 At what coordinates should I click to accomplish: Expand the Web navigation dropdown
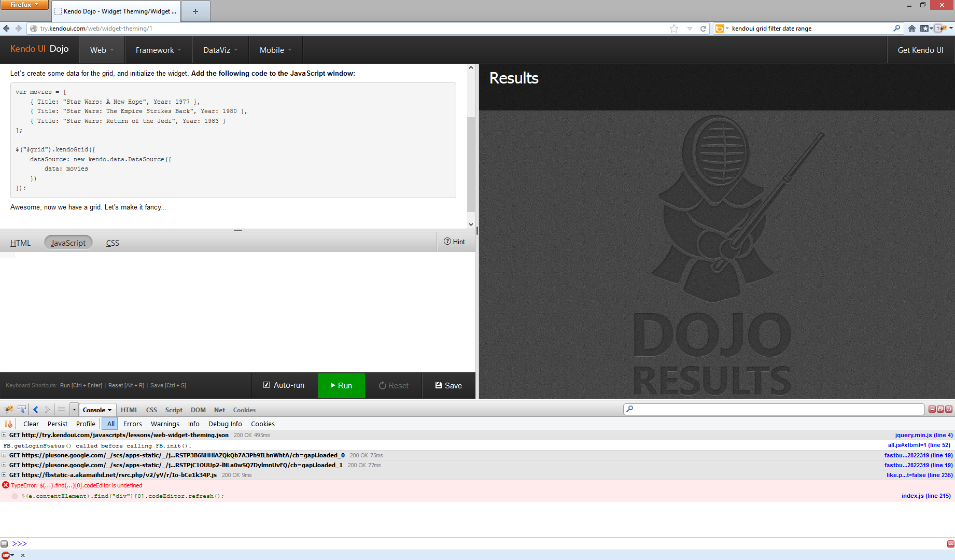click(102, 50)
